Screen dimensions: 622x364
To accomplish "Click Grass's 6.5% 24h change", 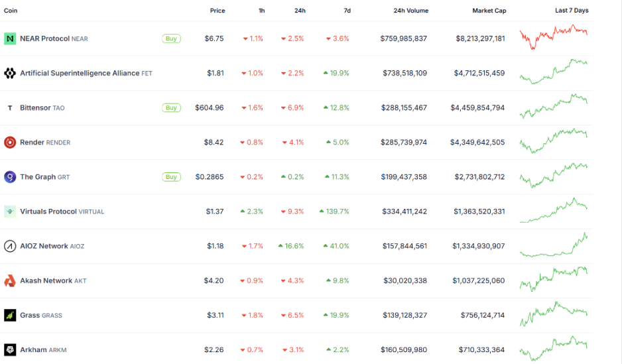I will [x=292, y=315].
